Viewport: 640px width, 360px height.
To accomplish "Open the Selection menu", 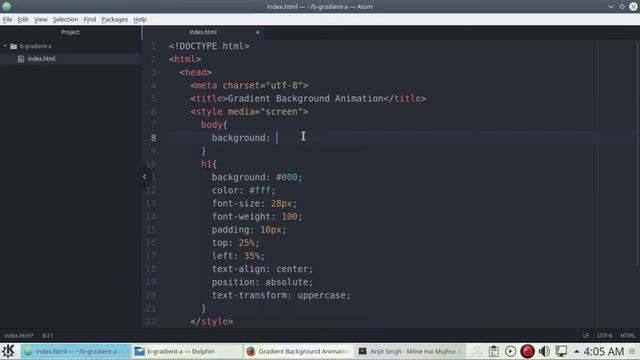I will (65, 19).
